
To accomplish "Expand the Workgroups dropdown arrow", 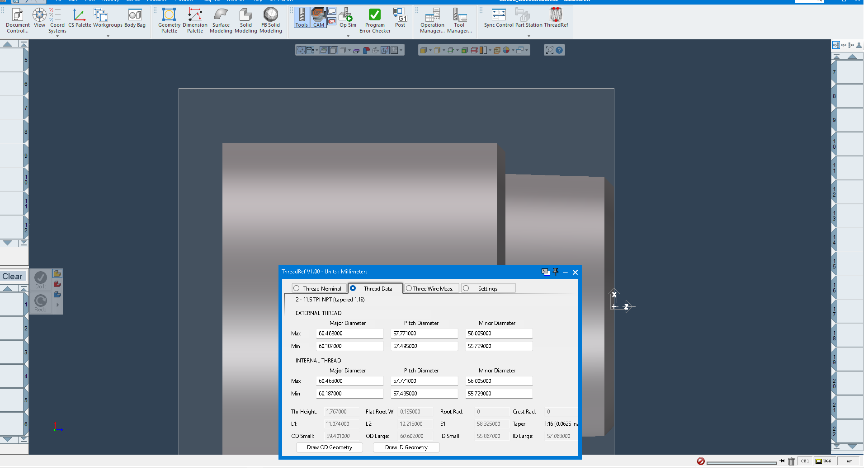I will (x=108, y=36).
